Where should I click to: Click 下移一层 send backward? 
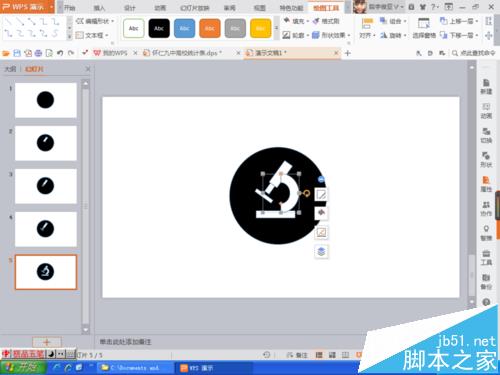pos(459,35)
